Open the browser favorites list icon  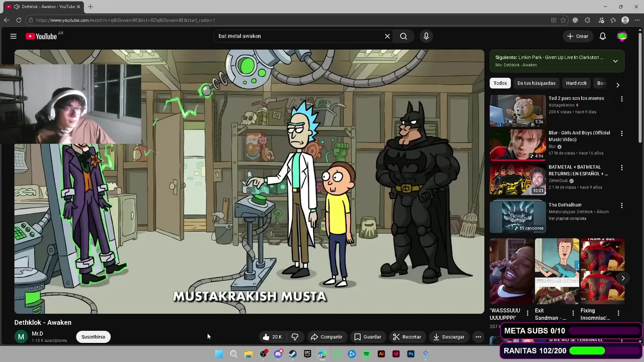pos(613,20)
